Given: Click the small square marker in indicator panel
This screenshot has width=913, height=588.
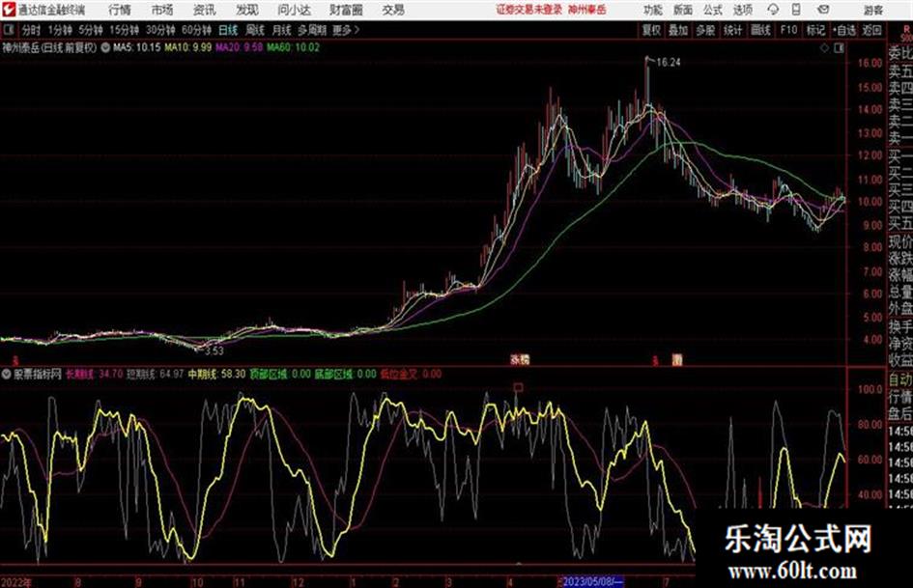Looking at the screenshot, I should point(518,387).
